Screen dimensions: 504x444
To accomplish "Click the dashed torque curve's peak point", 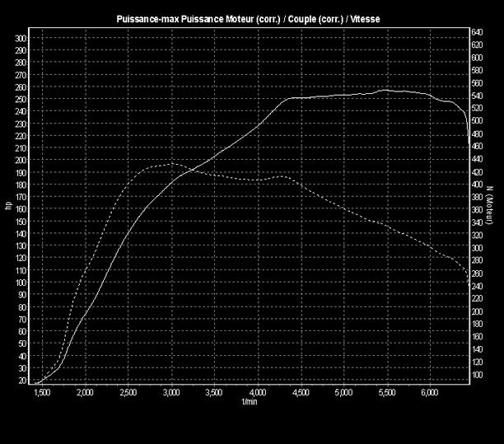I will point(170,164).
